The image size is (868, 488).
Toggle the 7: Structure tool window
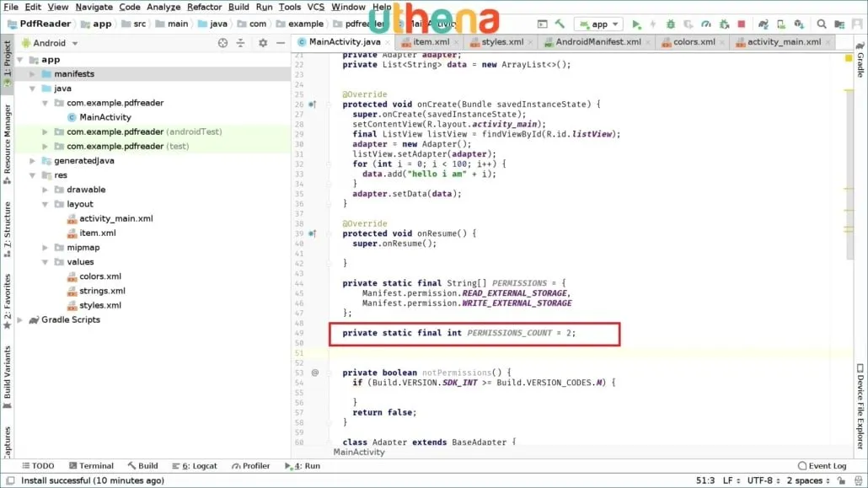tap(8, 229)
